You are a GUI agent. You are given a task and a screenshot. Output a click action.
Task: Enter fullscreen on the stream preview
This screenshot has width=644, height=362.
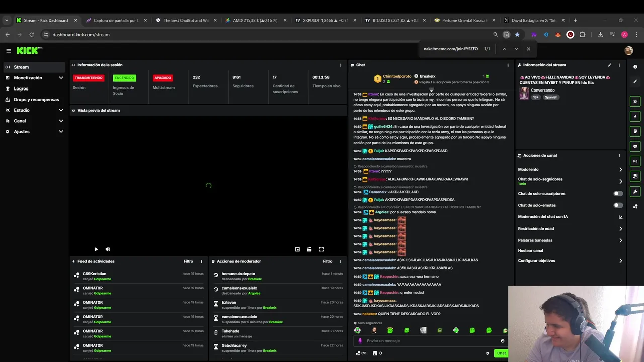click(321, 249)
